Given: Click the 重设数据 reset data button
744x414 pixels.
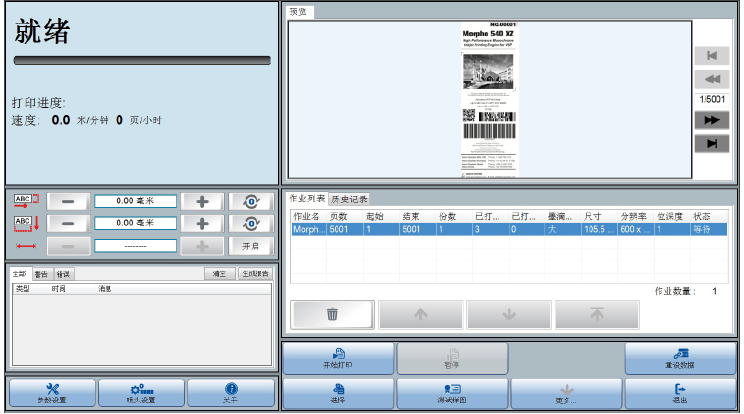Looking at the screenshot, I should click(681, 359).
